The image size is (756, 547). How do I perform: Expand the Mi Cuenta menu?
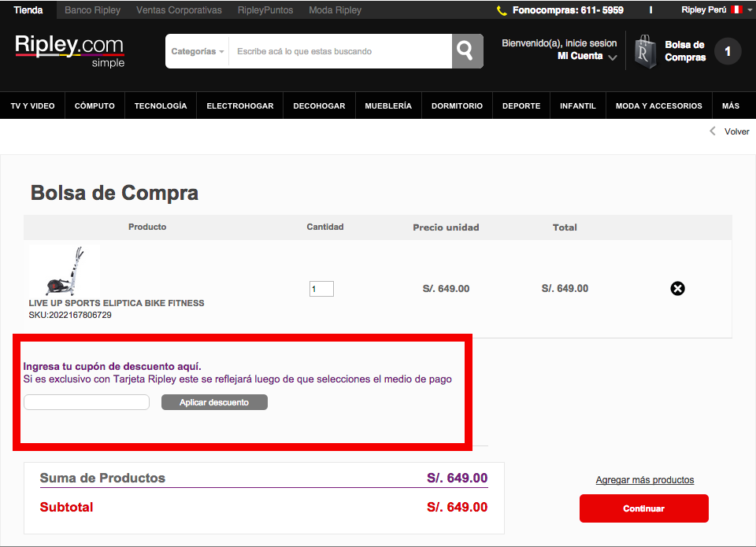coord(587,57)
